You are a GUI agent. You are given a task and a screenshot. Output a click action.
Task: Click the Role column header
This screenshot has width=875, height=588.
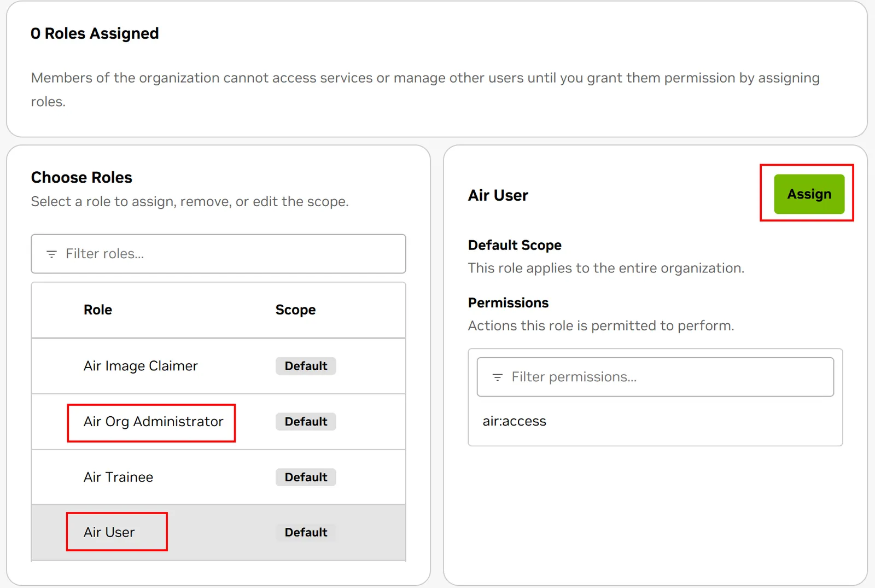point(98,310)
